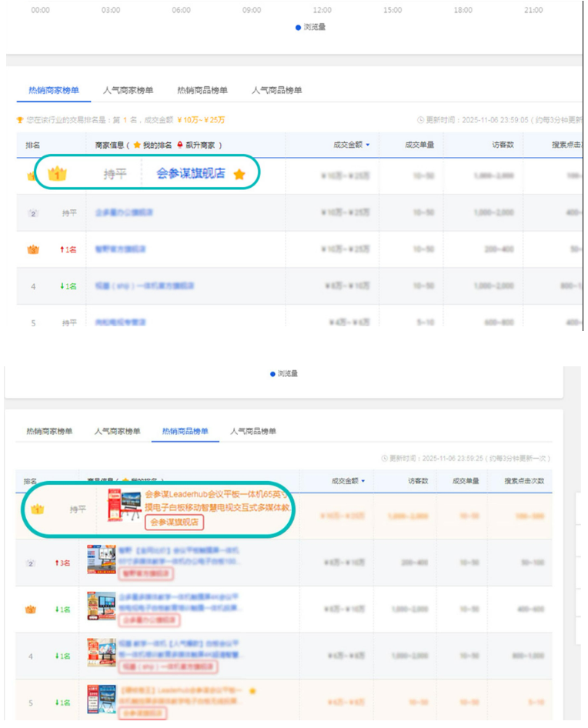Click the clock icon beside 23:59:05 update time
This screenshot has width=588, height=728.
click(x=420, y=120)
